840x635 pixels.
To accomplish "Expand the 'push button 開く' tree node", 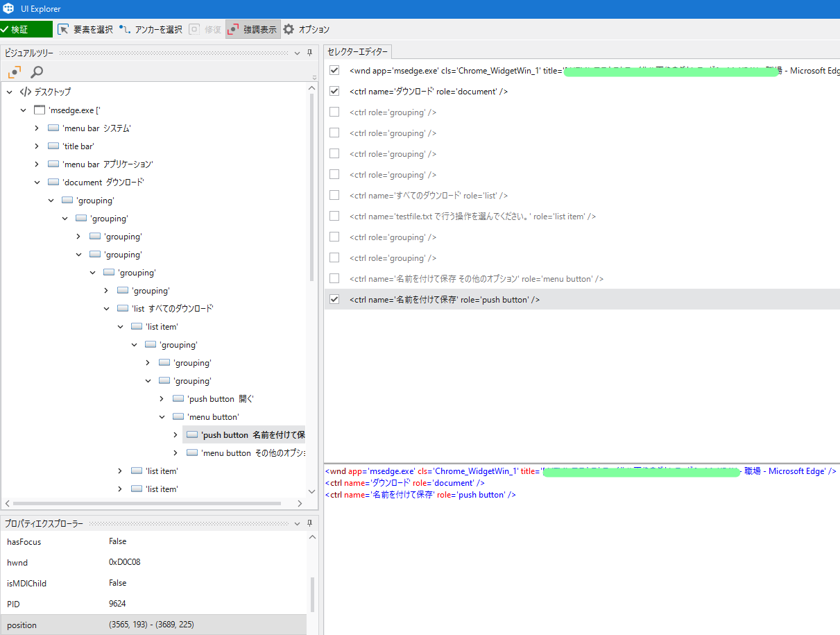I will pyautogui.click(x=162, y=399).
